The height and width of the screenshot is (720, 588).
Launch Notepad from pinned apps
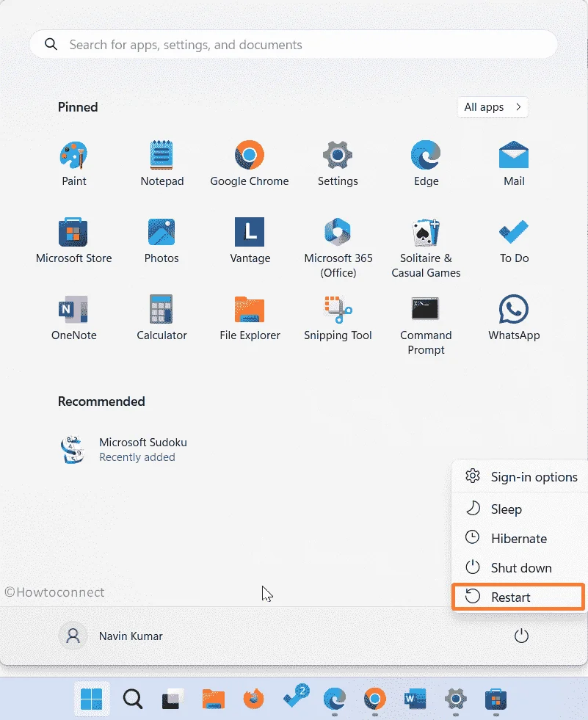(161, 164)
